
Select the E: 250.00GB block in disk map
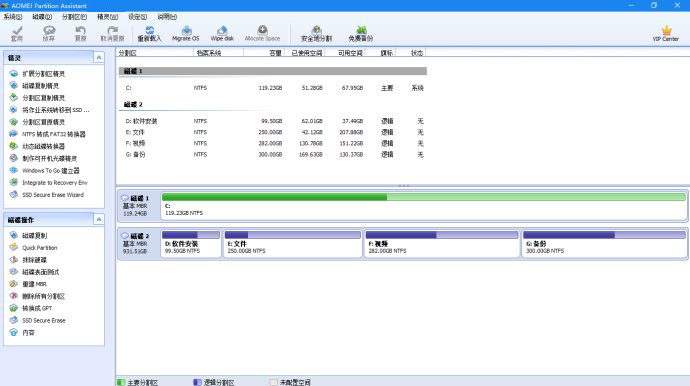[293, 243]
